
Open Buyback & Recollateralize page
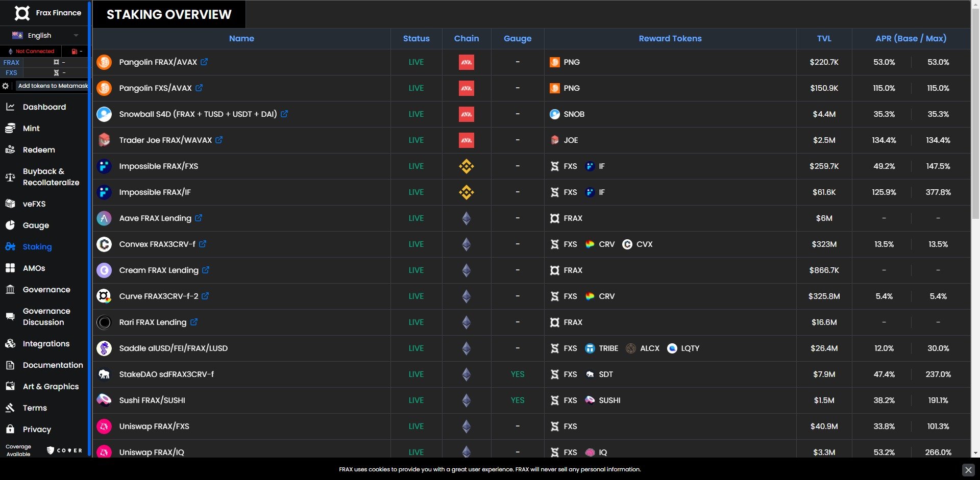click(x=51, y=177)
